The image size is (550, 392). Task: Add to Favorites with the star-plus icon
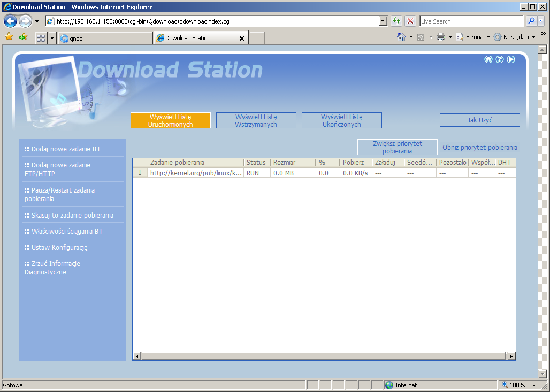tap(23, 37)
